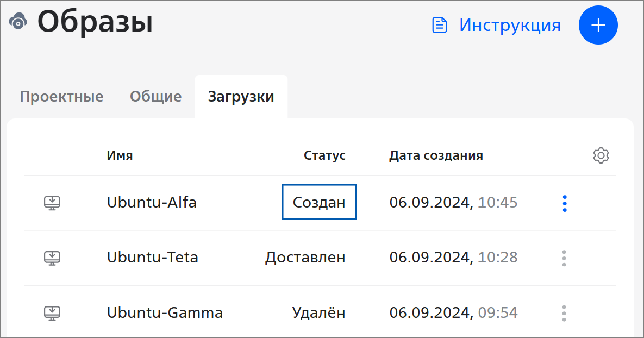
Task: Click the highlighted Создан status cell
Action: (319, 203)
